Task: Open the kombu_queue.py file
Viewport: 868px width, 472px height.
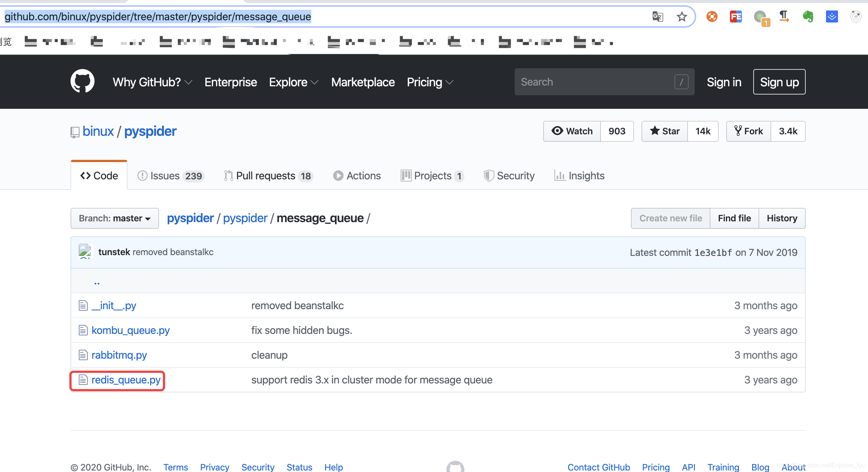Action: click(131, 330)
